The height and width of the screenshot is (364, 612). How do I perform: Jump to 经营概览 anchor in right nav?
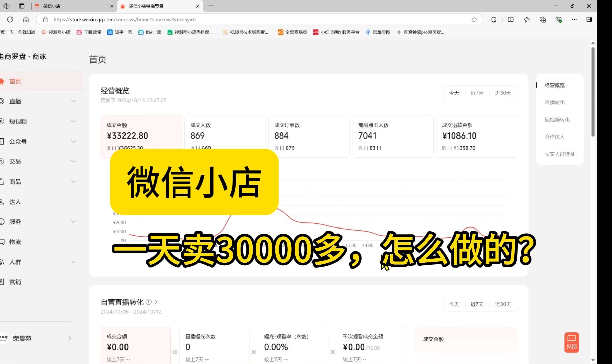555,85
